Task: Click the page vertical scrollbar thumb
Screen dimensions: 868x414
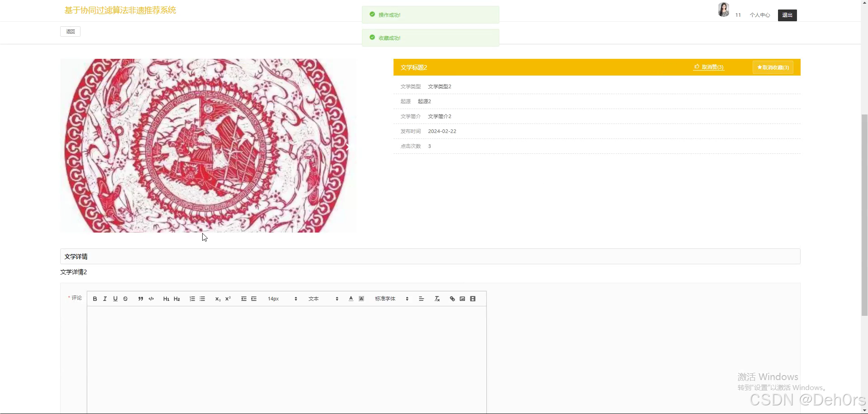Action: pos(864,215)
